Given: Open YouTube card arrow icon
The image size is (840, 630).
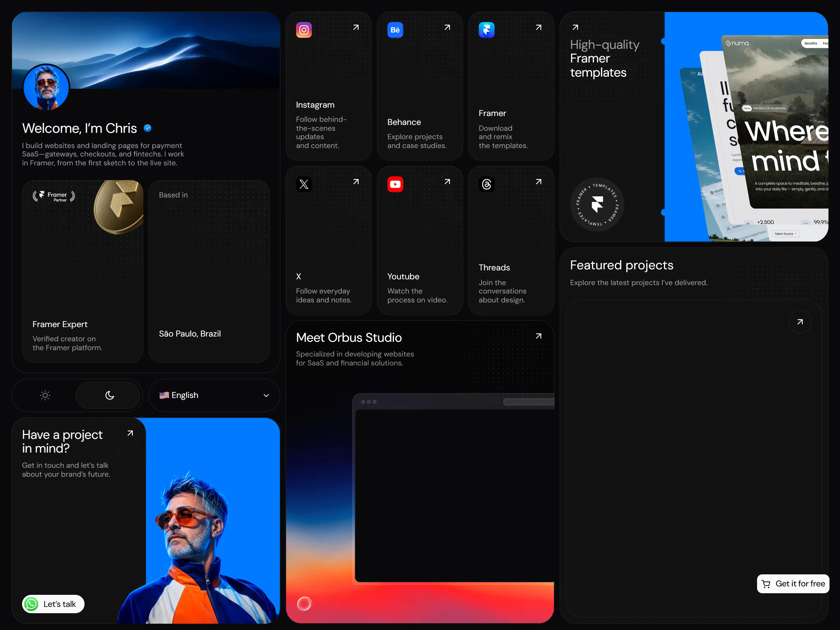Looking at the screenshot, I should (447, 182).
